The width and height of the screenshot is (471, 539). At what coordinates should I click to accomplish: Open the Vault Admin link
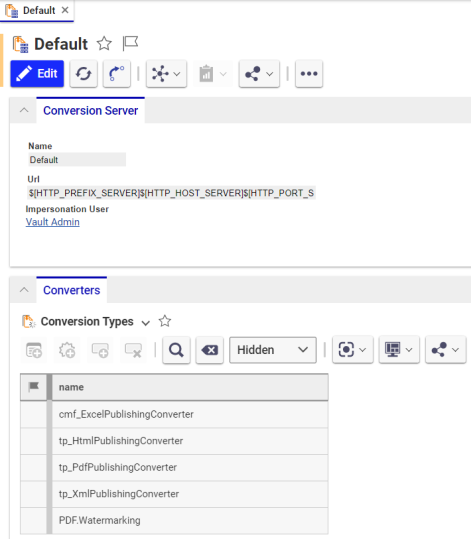(53, 222)
